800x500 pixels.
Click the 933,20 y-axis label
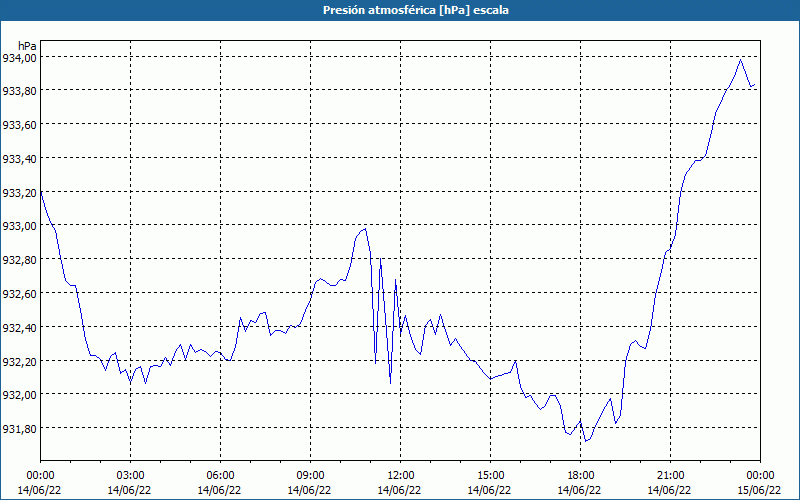tap(19, 193)
